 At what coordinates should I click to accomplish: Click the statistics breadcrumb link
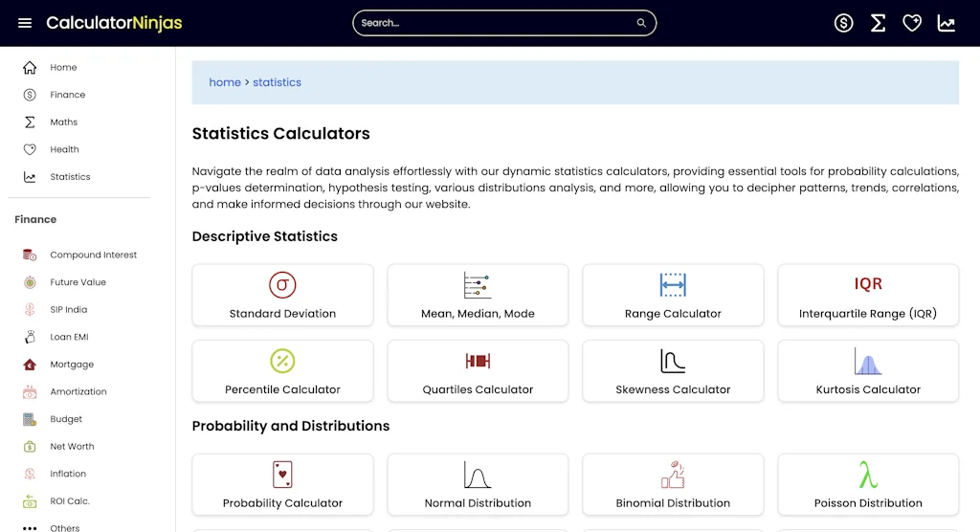(x=277, y=82)
